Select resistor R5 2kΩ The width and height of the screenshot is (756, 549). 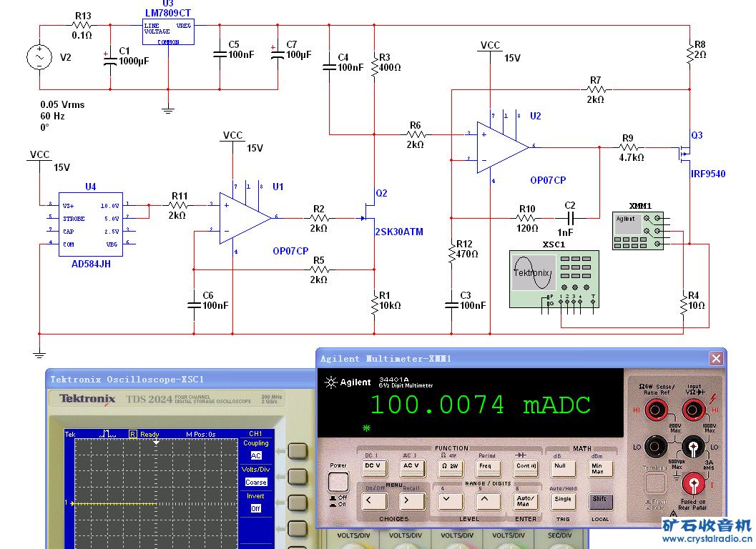coord(319,269)
